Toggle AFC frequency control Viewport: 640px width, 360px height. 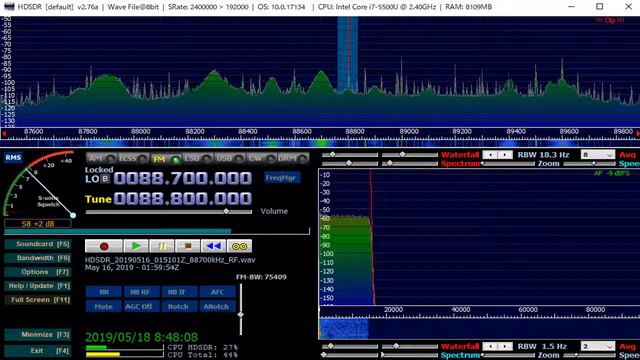point(217,292)
